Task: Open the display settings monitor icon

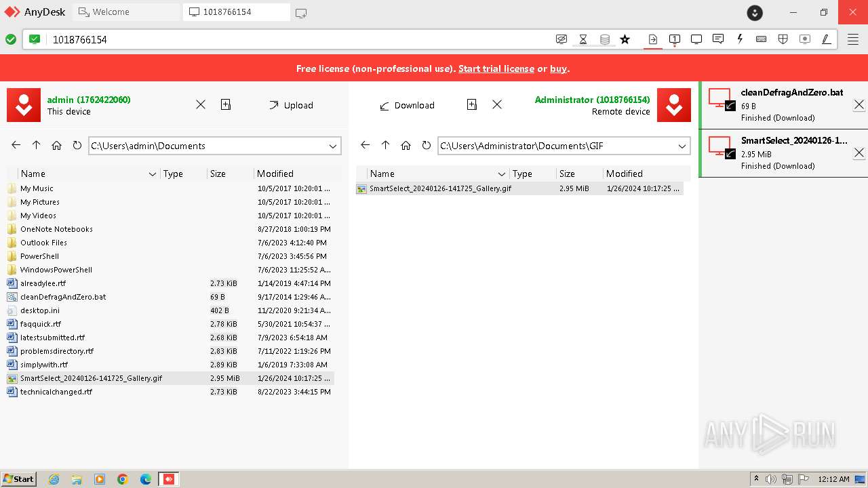Action: [696, 39]
